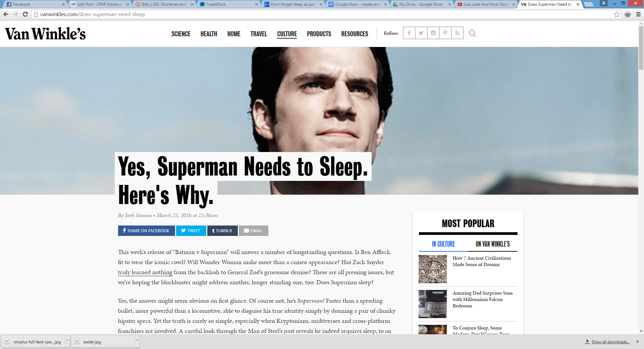Switch to In Culture popular tab

click(x=443, y=244)
